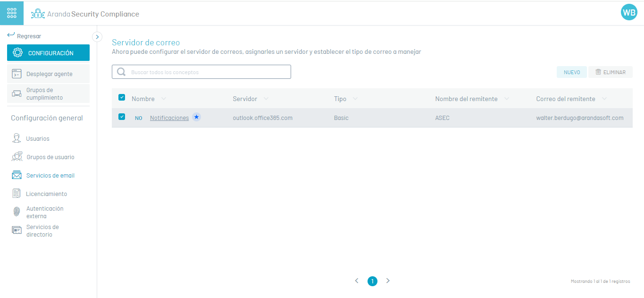
Task: Click the outlook.office365.com server cell
Action: click(x=263, y=118)
